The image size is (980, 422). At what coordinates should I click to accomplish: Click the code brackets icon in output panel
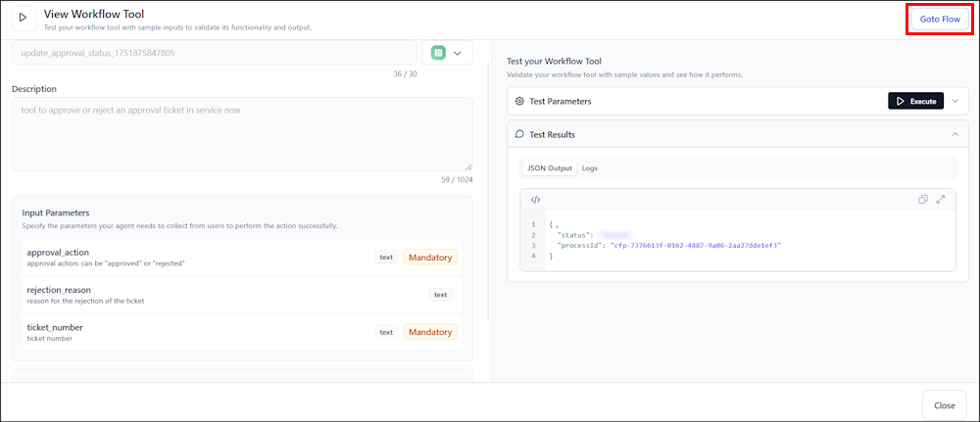[535, 200]
